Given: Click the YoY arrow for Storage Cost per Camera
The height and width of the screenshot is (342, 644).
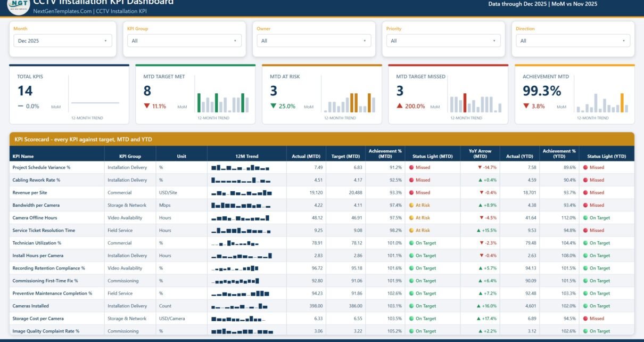Looking at the screenshot, I should tap(481, 319).
